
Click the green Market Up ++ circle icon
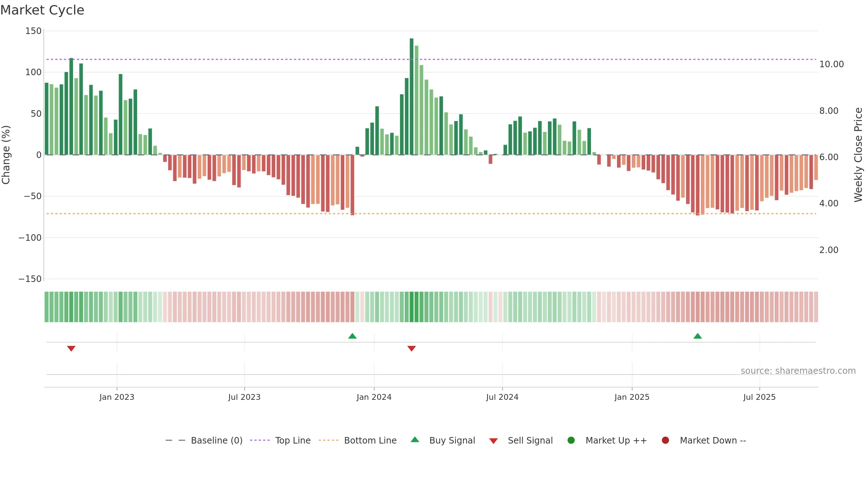[571, 440]
